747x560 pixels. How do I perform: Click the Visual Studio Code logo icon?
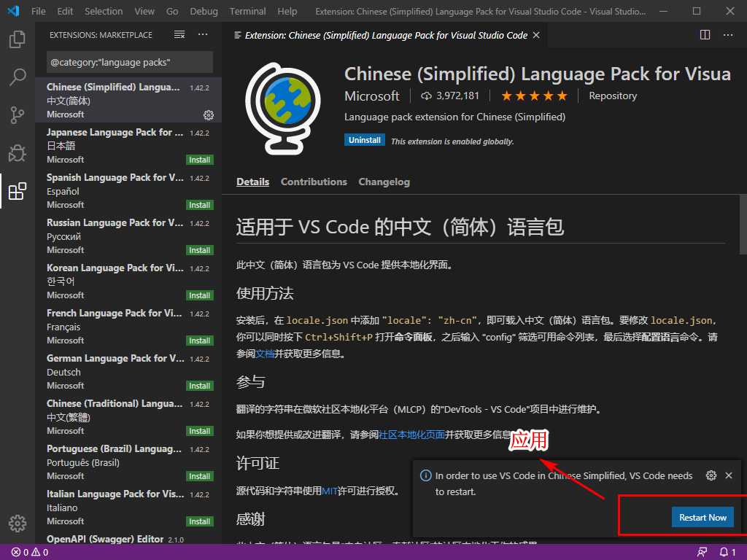click(x=13, y=10)
